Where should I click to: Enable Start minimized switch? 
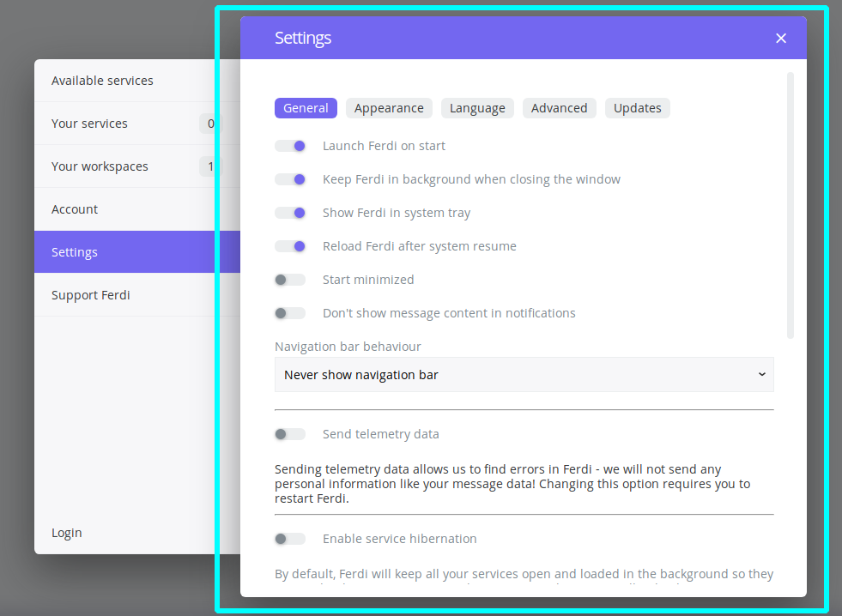(290, 280)
